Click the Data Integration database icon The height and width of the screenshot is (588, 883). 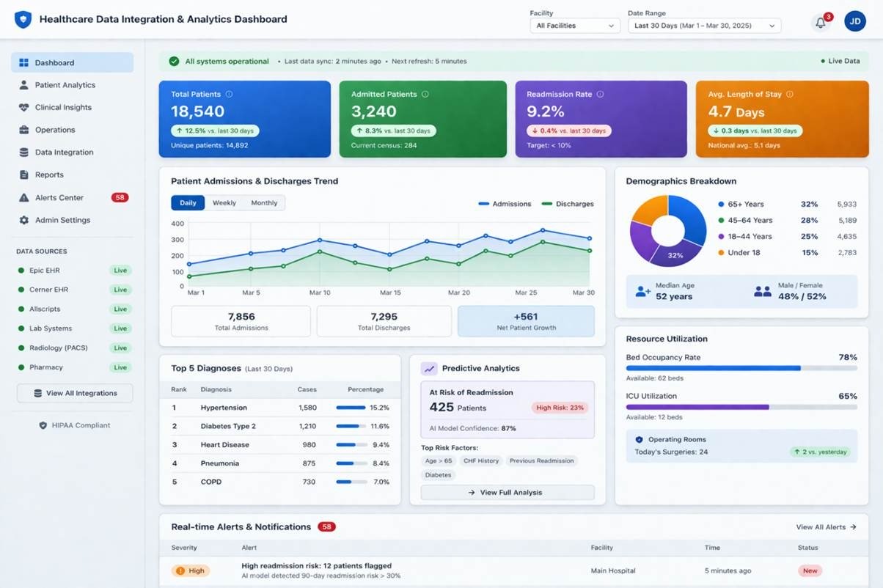[23, 152]
